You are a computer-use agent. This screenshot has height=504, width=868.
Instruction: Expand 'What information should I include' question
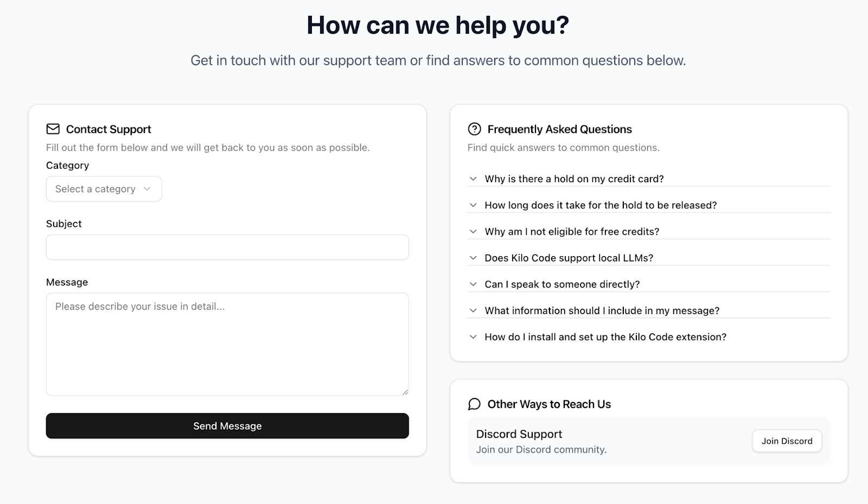(649, 311)
